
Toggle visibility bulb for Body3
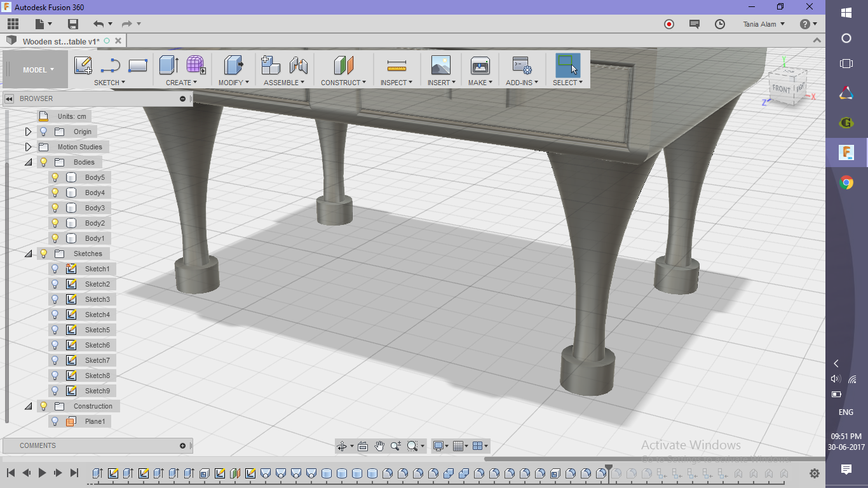[x=55, y=208]
